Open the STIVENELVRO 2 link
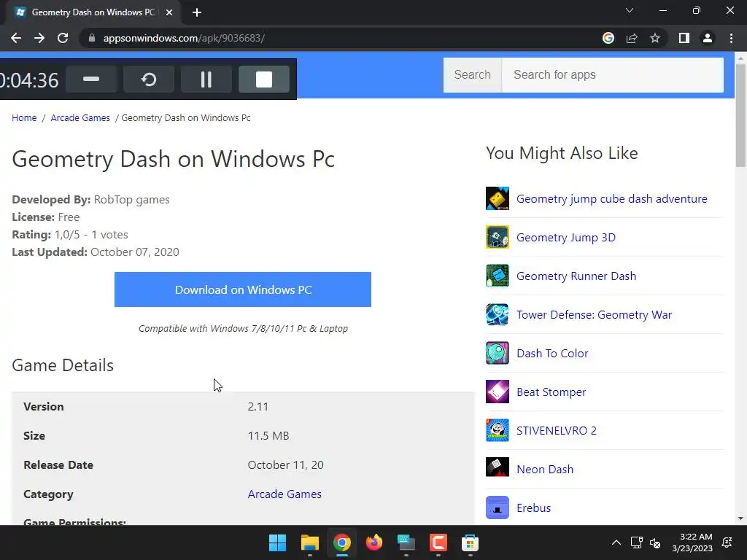Image resolution: width=747 pixels, height=560 pixels. coord(557,430)
